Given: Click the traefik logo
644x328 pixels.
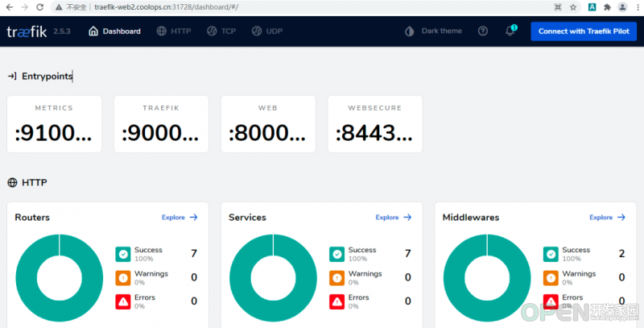Looking at the screenshot, I should click(27, 31).
